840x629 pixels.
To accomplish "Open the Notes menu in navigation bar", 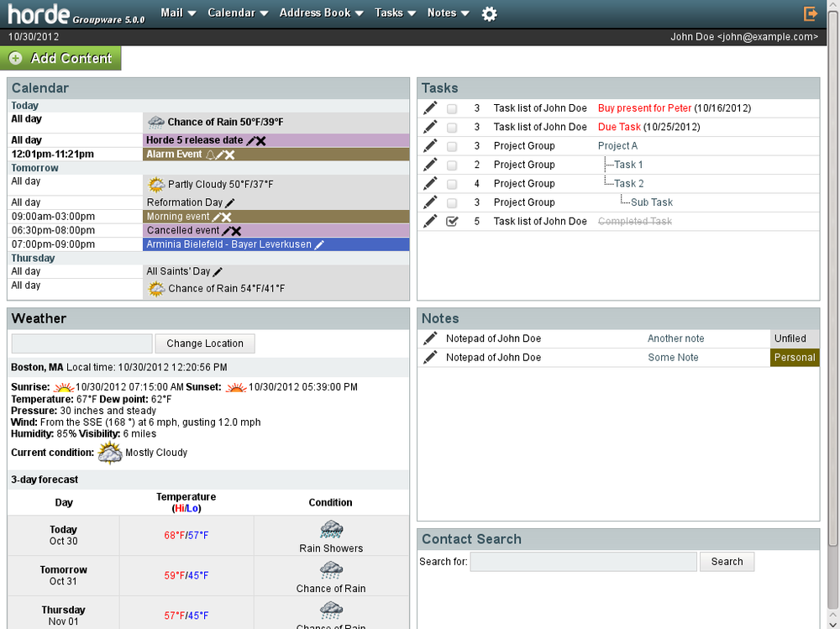I will [448, 13].
